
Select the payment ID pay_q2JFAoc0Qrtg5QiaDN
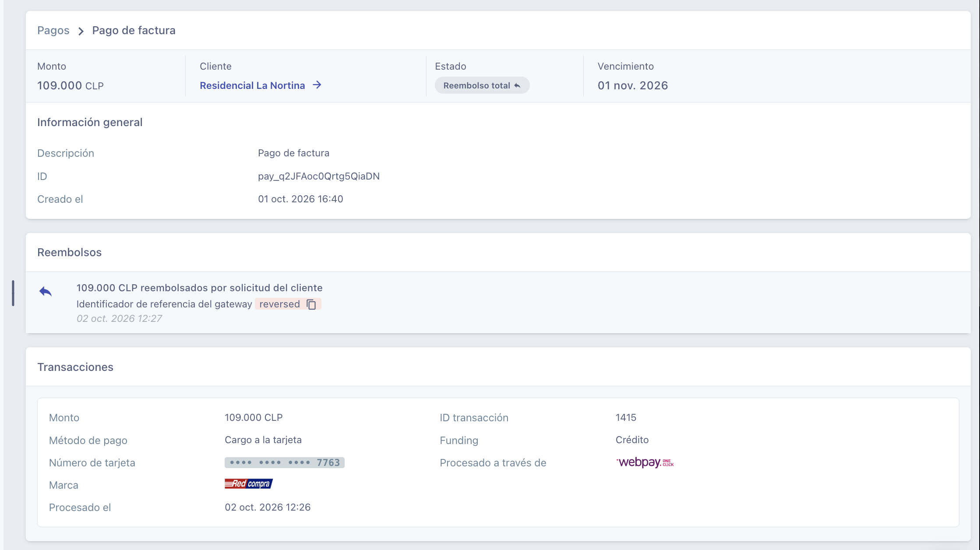coord(319,176)
